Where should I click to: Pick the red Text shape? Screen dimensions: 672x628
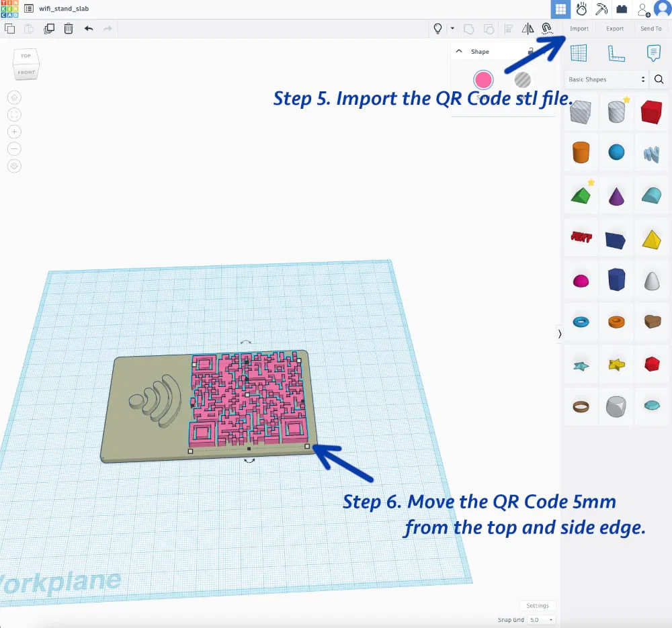[x=581, y=236]
